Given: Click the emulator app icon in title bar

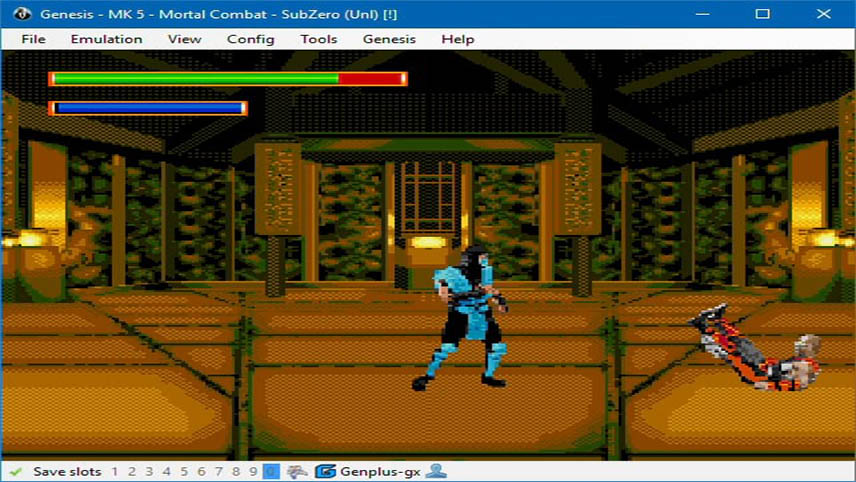Looking at the screenshot, I should click(22, 14).
